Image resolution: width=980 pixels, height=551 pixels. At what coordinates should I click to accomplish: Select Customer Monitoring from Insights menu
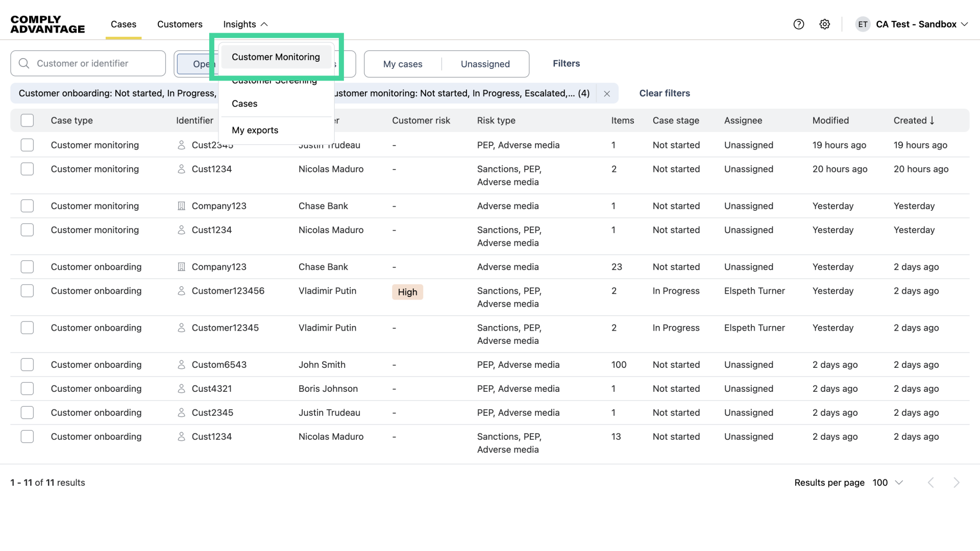(x=276, y=57)
